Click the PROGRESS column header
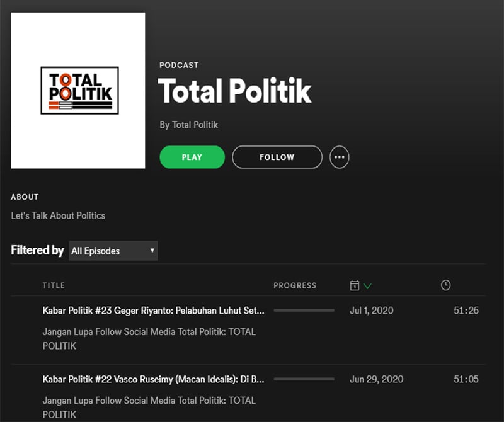 [295, 286]
